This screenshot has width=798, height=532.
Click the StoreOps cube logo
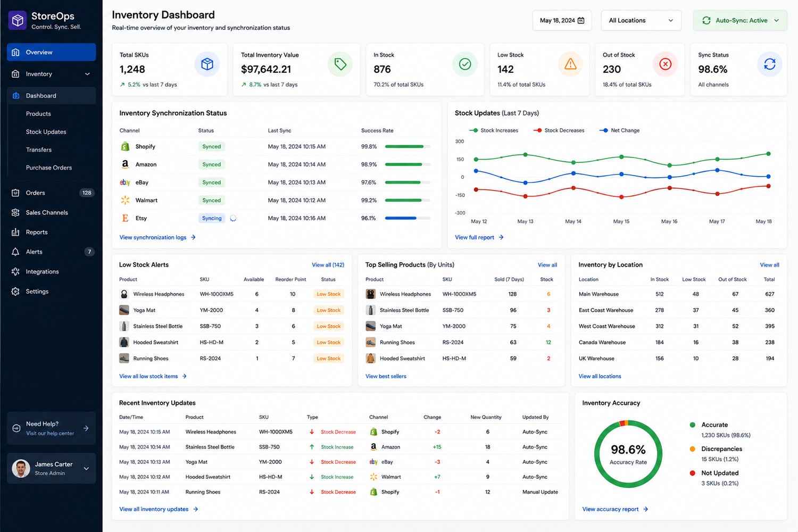coord(18,20)
